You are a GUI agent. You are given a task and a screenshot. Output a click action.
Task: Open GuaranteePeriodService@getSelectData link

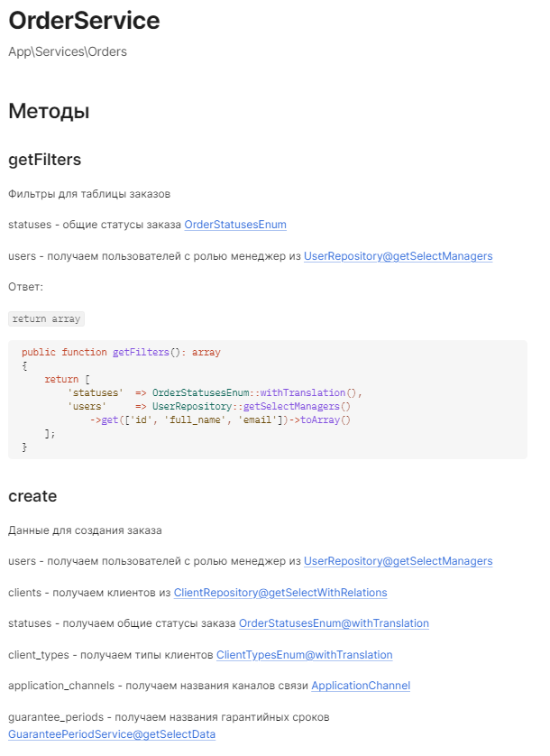(112, 734)
